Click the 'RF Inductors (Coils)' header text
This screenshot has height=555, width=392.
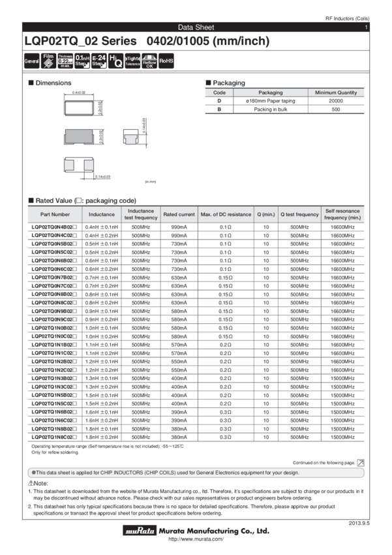click(x=348, y=18)
